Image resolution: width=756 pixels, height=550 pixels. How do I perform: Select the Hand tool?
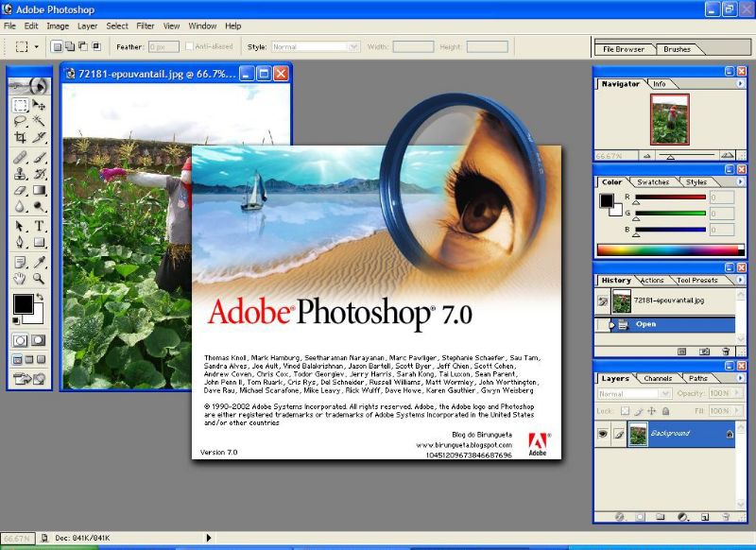click(x=20, y=278)
